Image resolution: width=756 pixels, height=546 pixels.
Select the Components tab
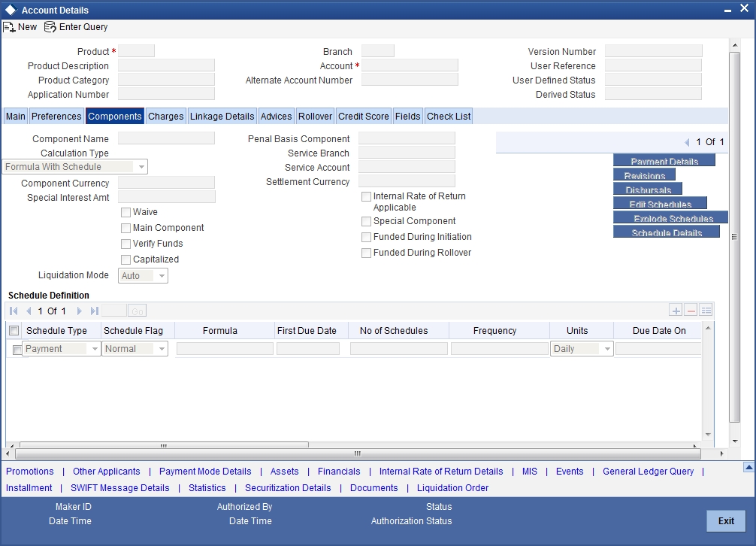click(x=115, y=117)
